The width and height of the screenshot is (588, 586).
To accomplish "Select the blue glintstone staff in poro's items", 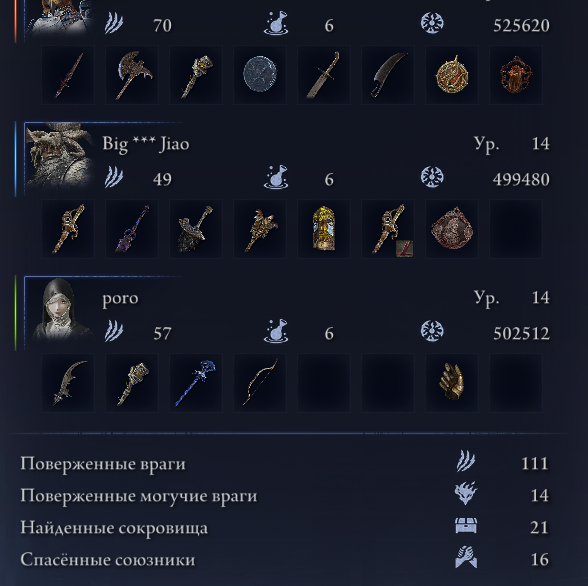I will coord(196,383).
